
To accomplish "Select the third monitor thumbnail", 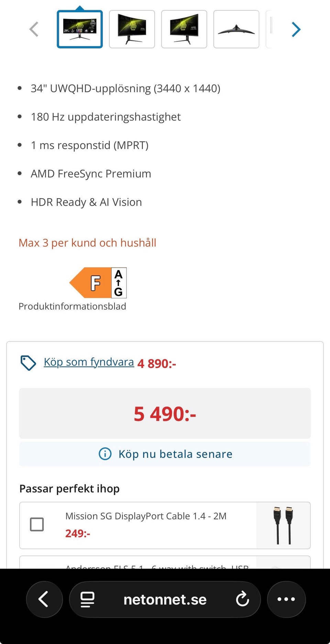I will pyautogui.click(x=184, y=29).
